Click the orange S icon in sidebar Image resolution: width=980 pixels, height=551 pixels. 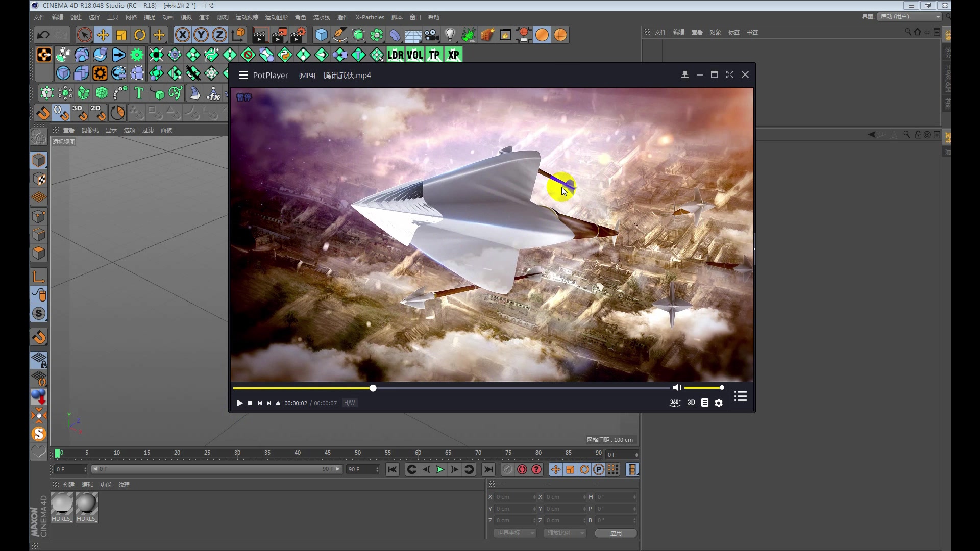click(x=39, y=434)
